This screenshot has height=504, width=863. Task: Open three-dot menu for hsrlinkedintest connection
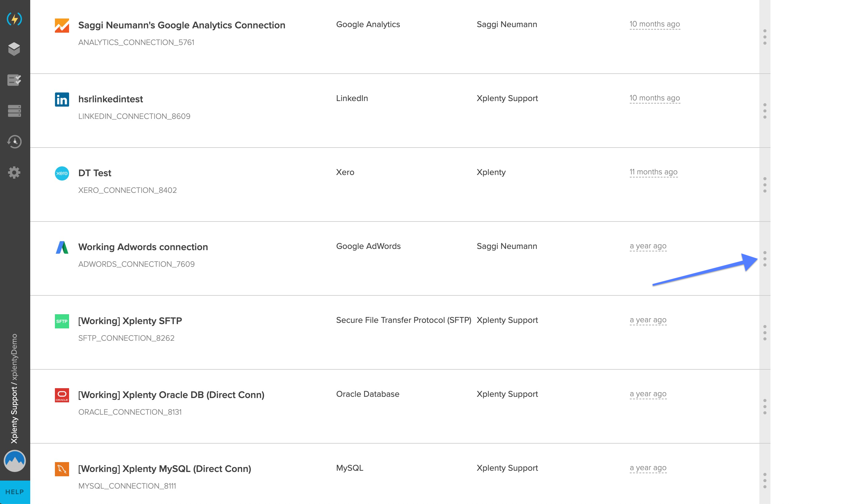(x=765, y=111)
